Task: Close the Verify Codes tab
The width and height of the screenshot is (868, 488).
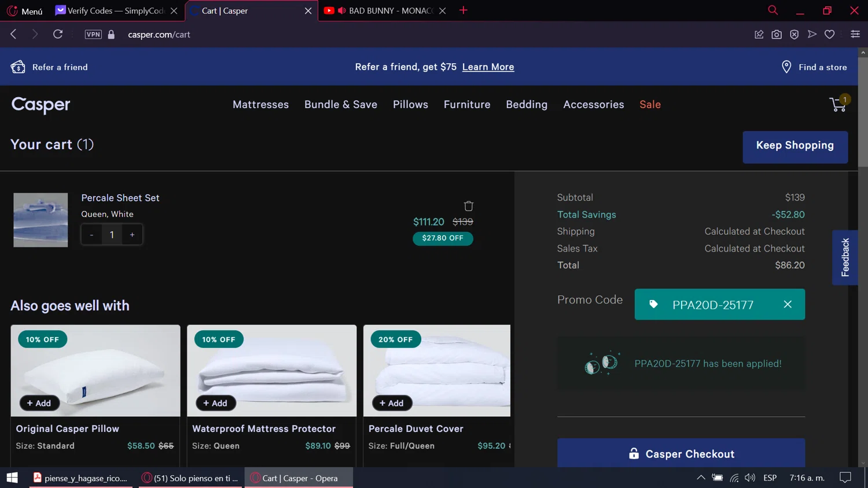Action: [x=174, y=11]
